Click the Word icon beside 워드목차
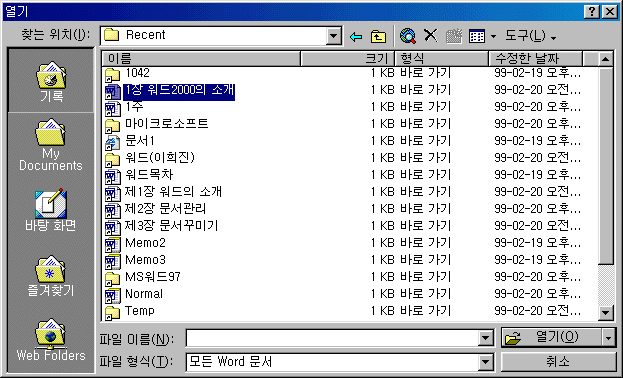This screenshot has width=623, height=378. tap(112, 176)
